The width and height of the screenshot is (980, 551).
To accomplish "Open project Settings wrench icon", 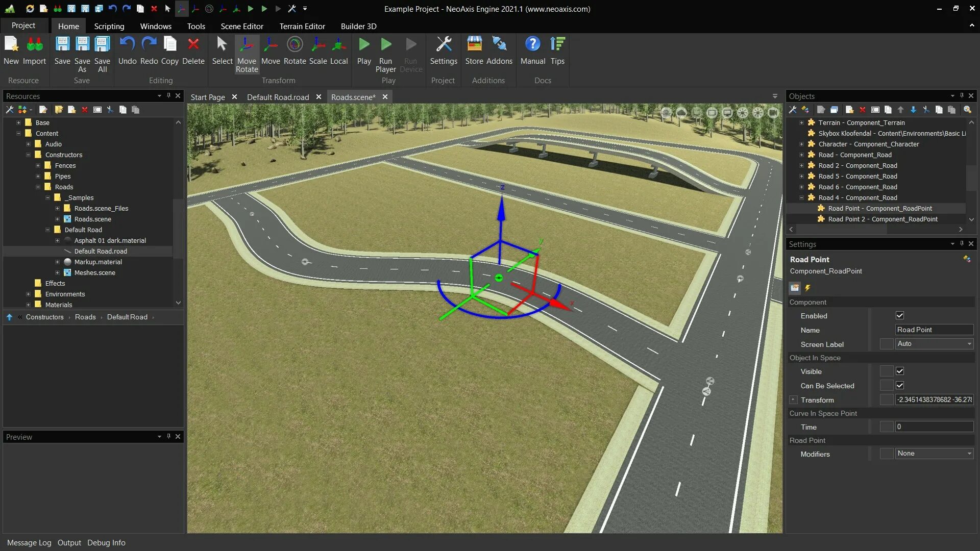I will (x=443, y=45).
